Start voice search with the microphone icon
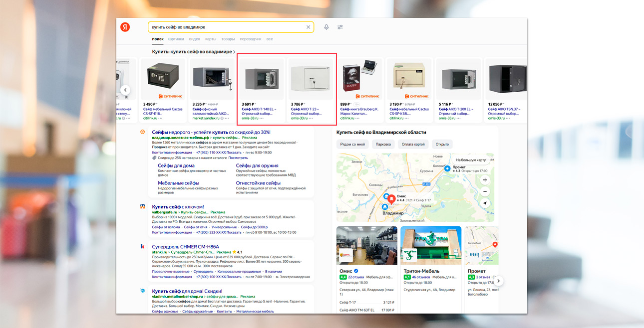644x328 pixels. point(326,27)
